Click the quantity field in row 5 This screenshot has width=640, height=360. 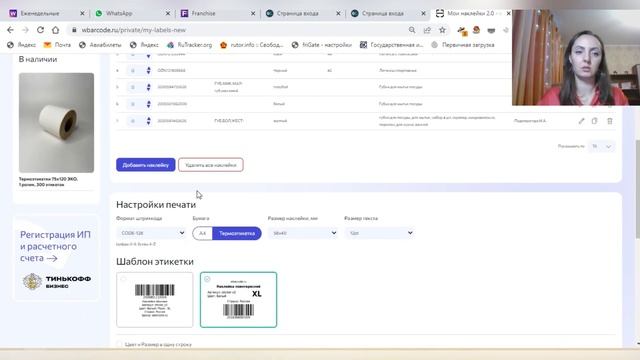pos(133,87)
